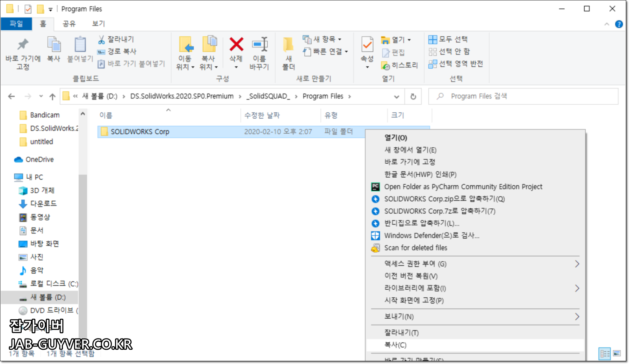The image size is (629, 364).
Task: Expand the 라이브러리에 포함 submenu
Action: 577,288
